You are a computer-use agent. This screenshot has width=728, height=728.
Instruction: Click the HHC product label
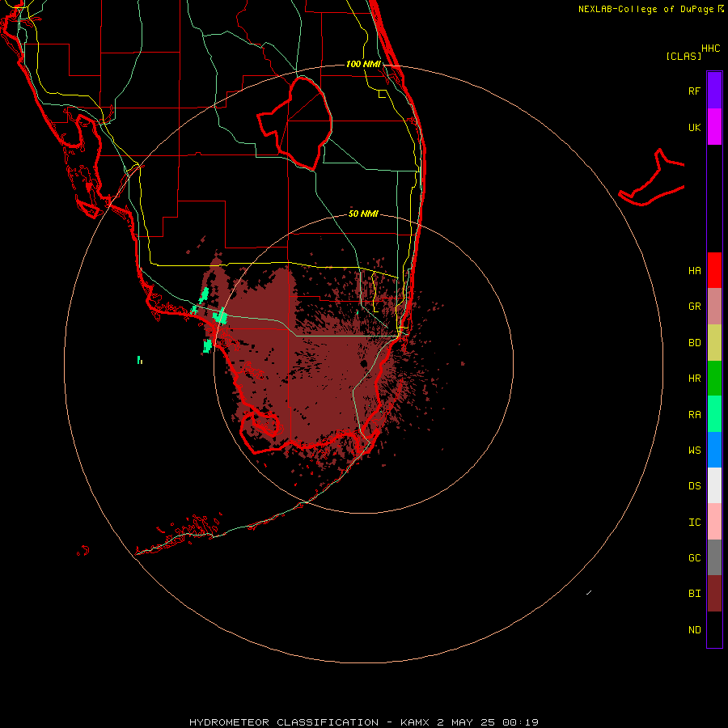(711, 49)
